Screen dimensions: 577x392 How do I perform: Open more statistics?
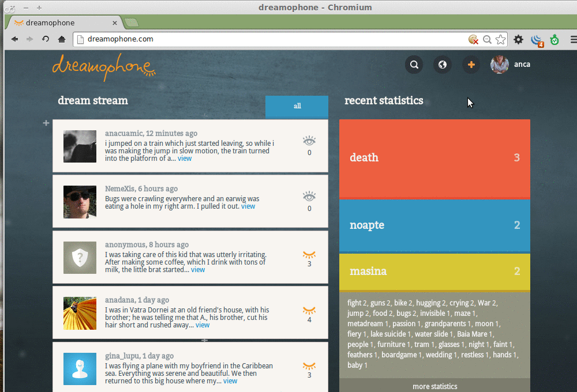[435, 386]
